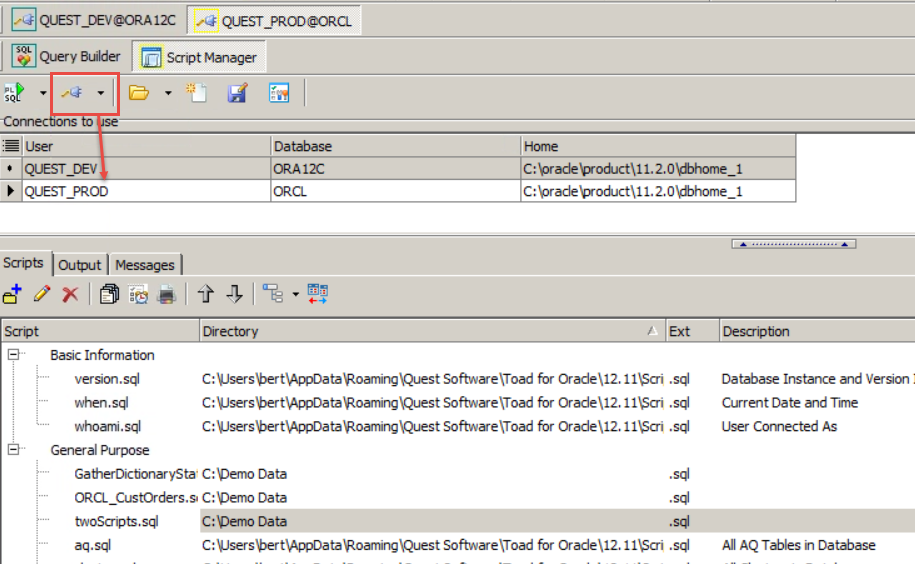
Task: Open dropdown arrow next to tree view icon
Action: pos(295,294)
